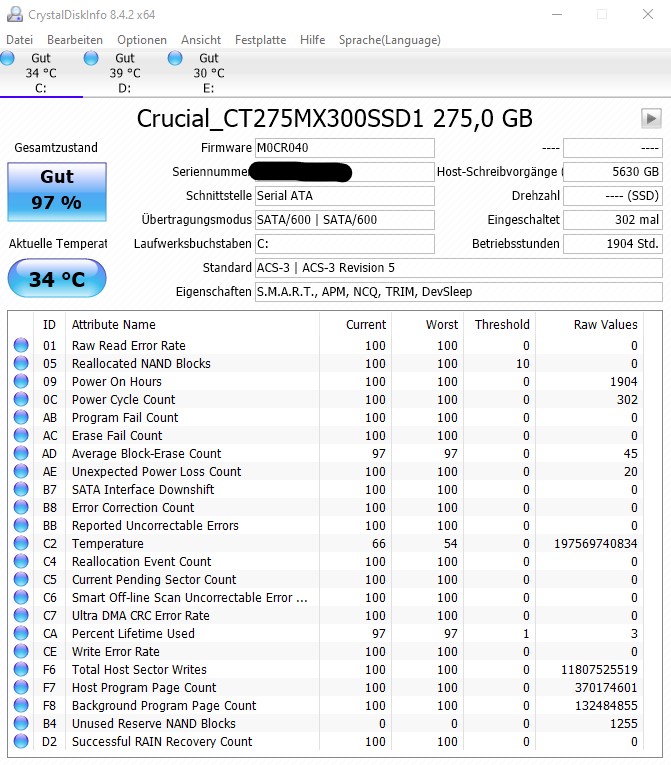Select the Smart Off-line Scan Uncorrectable Error row
Viewport: 671px width, 765px height.
[x=326, y=597]
